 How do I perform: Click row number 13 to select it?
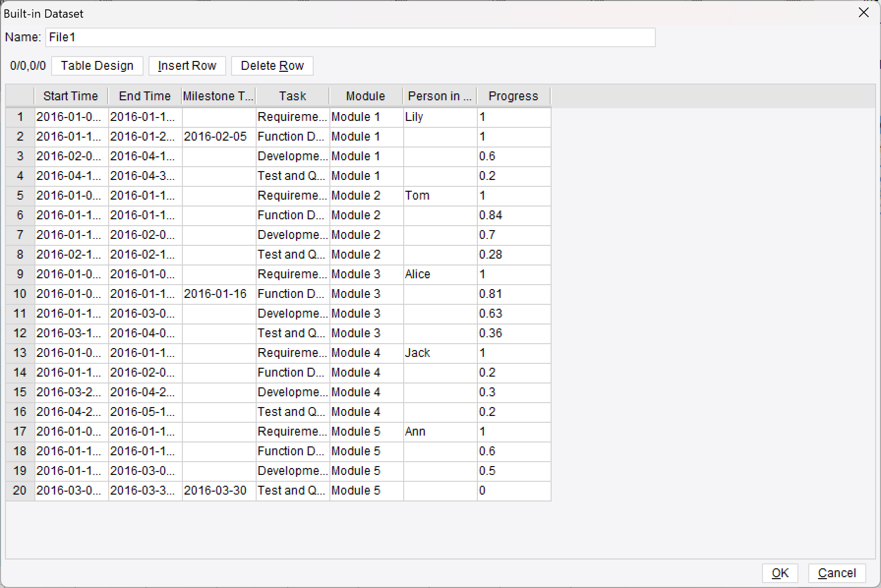(x=20, y=353)
